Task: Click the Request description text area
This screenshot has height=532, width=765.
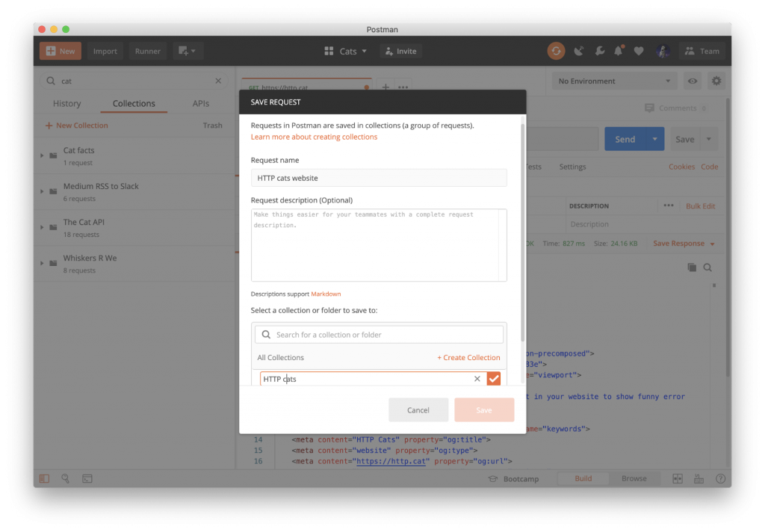Action: click(379, 245)
